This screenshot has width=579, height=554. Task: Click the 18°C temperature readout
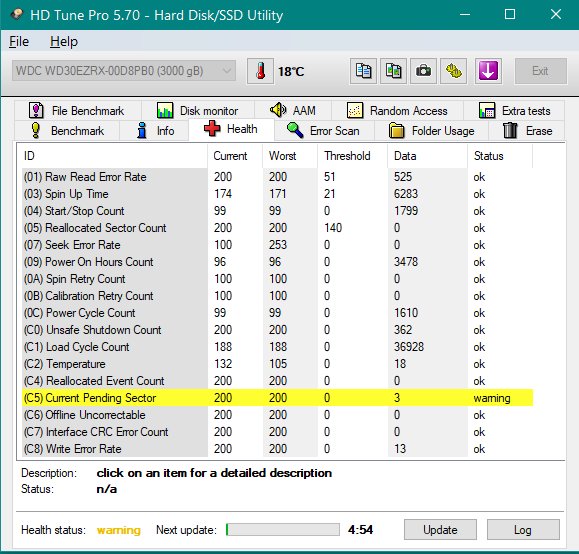291,71
